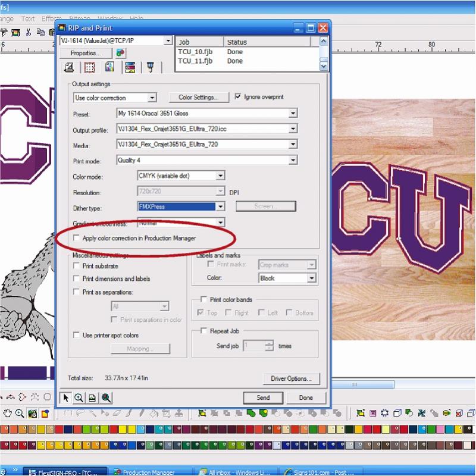The image size is (476, 476).
Task: Check Print as separations
Action: click(76, 292)
